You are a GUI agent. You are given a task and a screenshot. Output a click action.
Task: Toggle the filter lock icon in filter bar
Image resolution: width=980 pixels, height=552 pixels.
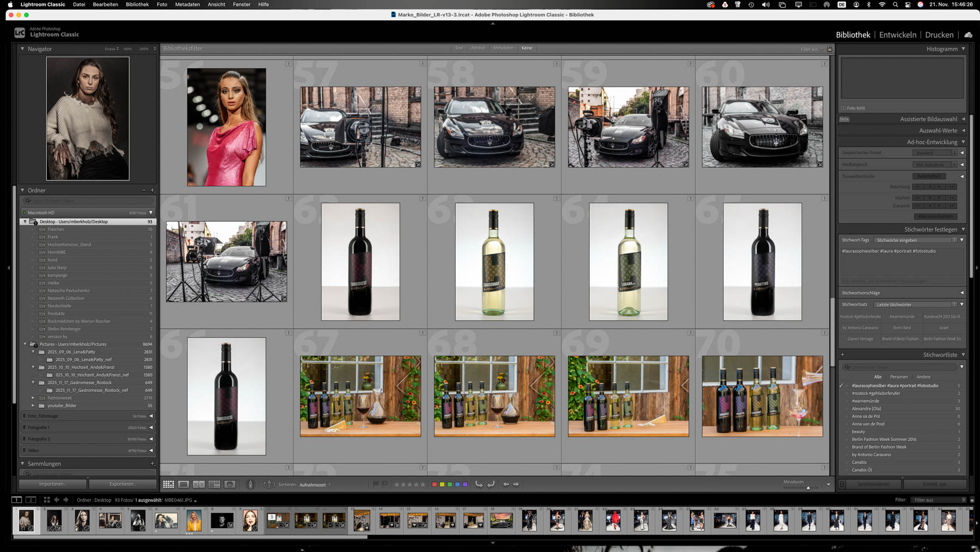pyautogui.click(x=830, y=48)
